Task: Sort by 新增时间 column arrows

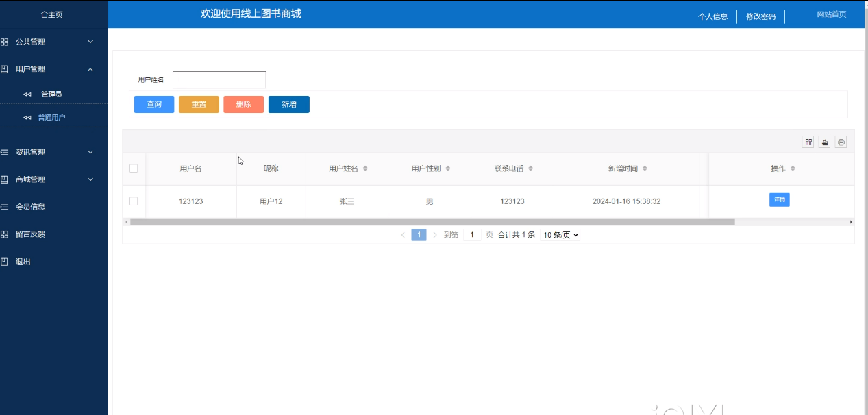Action: click(645, 168)
